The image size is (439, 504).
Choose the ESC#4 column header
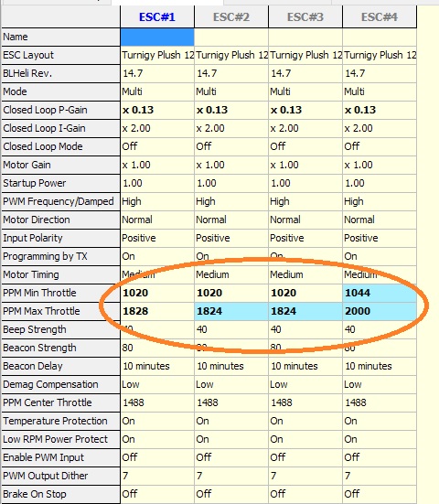(x=380, y=17)
